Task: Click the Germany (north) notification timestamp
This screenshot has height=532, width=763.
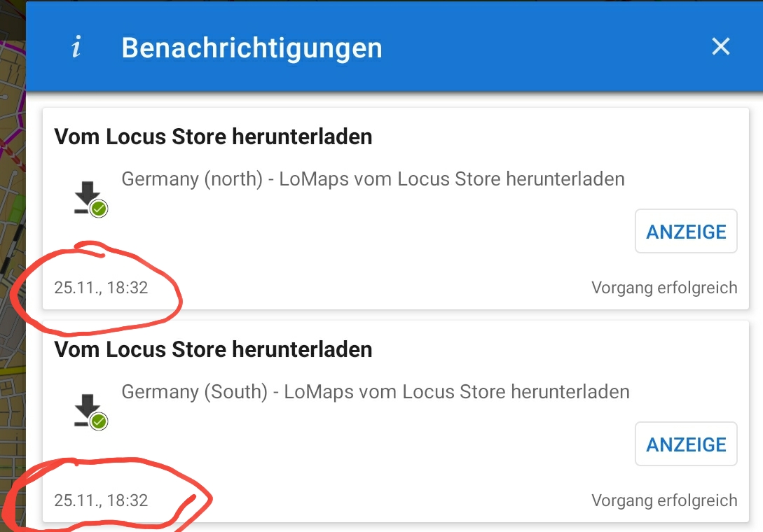Action: click(x=101, y=288)
